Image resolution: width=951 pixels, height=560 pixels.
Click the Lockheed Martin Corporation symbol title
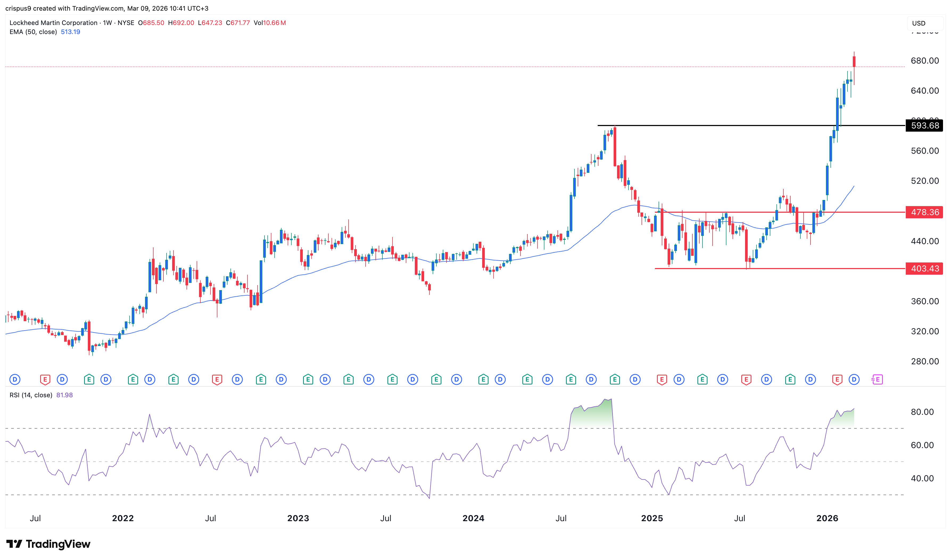53,23
